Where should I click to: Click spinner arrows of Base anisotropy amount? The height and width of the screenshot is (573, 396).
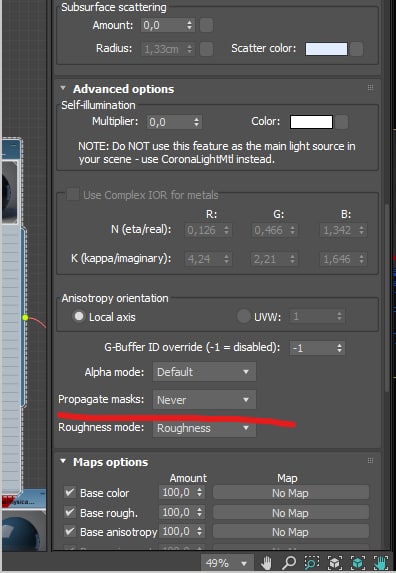coord(199,531)
